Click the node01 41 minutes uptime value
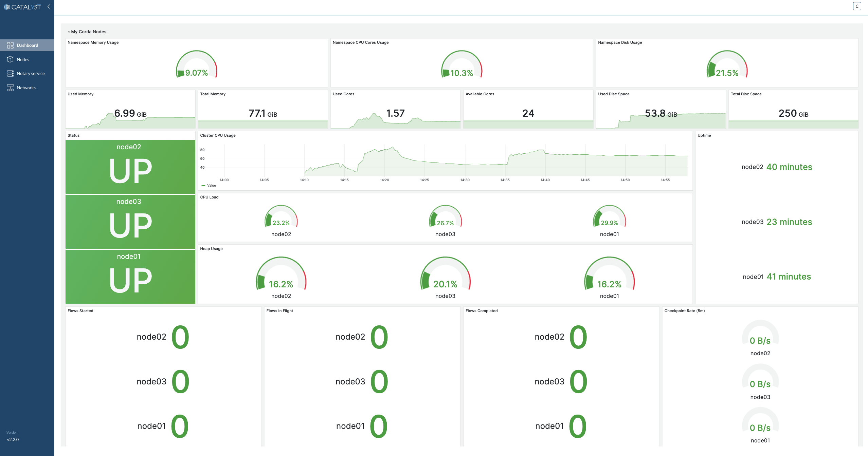This screenshot has width=868, height=456. 789,277
